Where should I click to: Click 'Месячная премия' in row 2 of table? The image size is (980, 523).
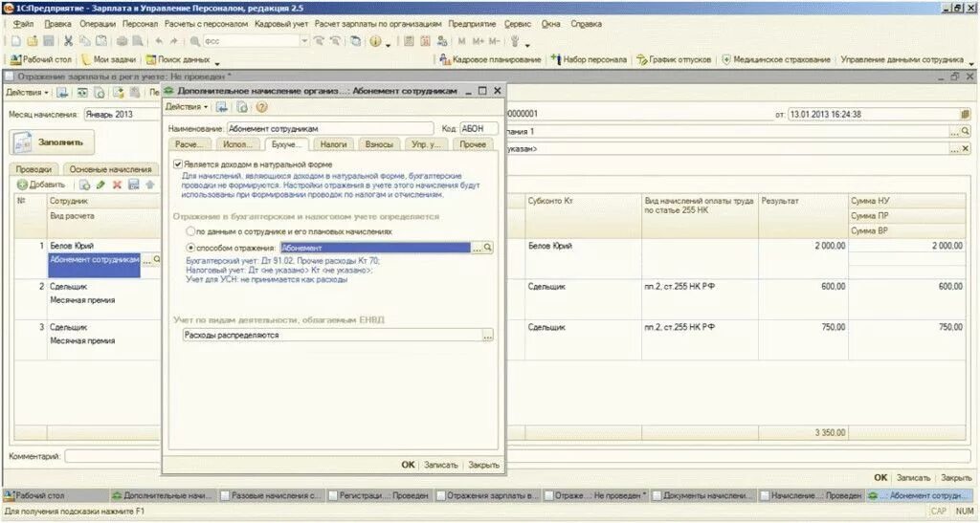(x=82, y=300)
